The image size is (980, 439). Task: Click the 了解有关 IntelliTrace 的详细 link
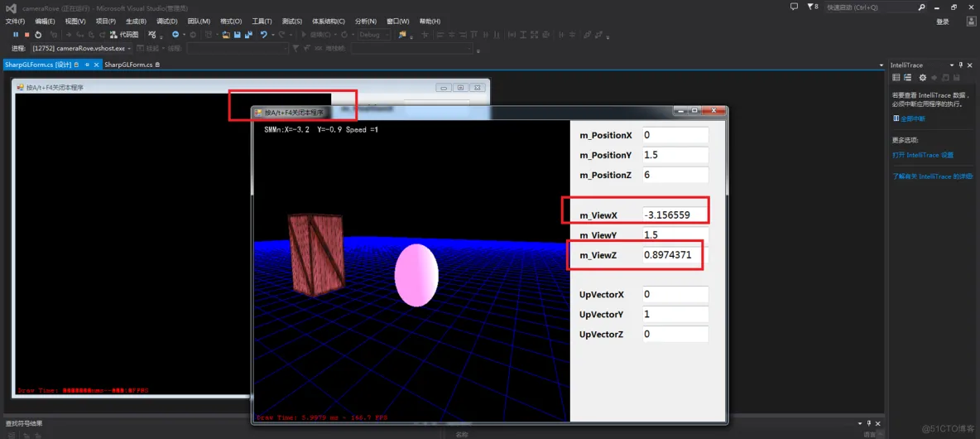[933, 177]
